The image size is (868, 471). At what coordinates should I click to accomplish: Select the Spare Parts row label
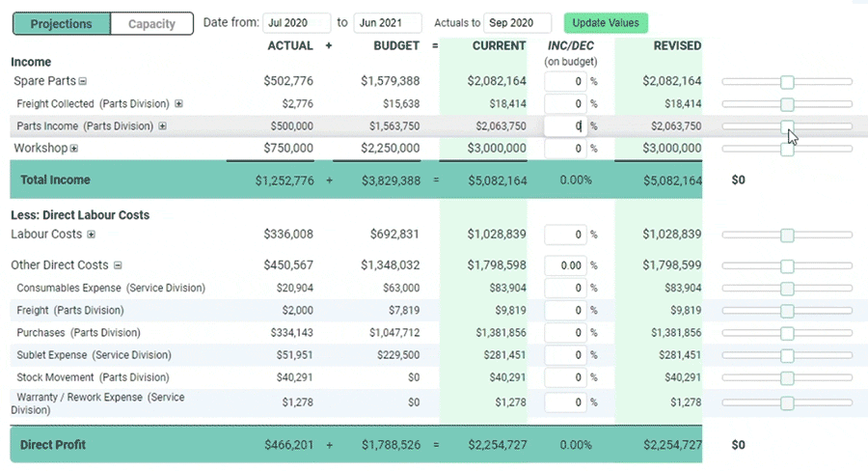click(x=44, y=81)
